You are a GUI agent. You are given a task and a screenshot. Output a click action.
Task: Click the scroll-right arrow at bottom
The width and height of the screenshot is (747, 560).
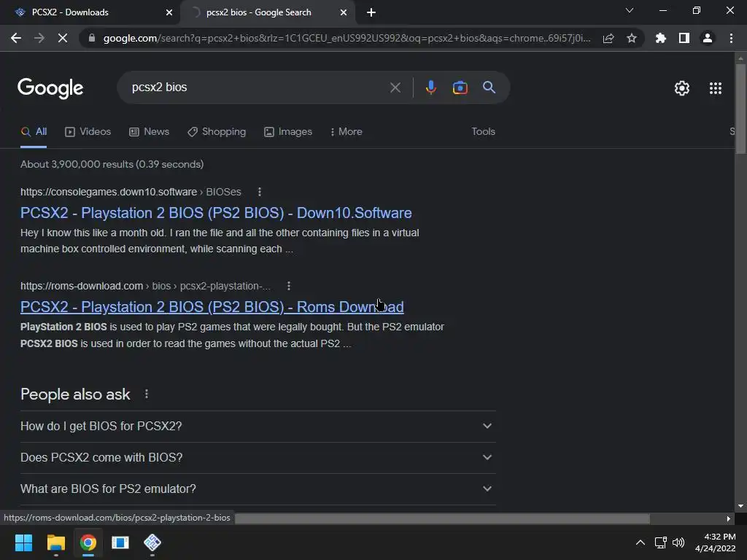[x=728, y=518]
